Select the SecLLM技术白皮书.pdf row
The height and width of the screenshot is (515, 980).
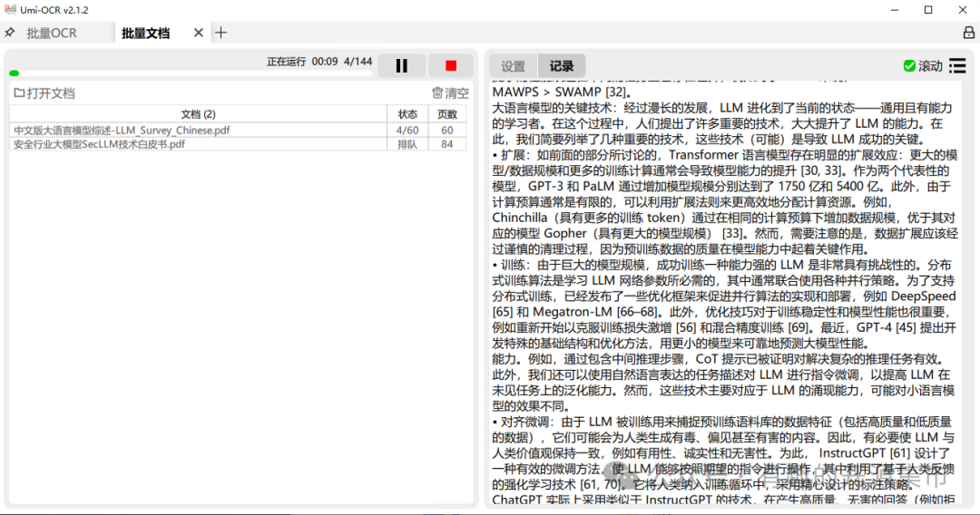pyautogui.click(x=99, y=144)
